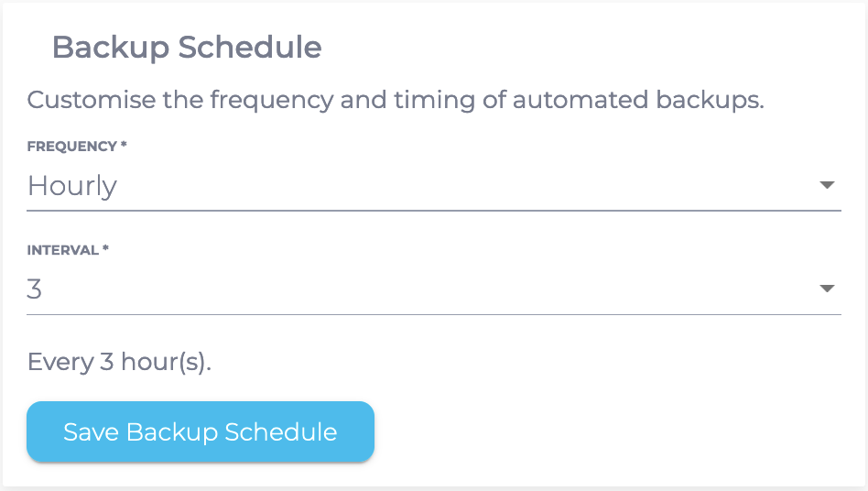Click the Frequency dropdown arrow
The height and width of the screenshot is (491, 868).
pyautogui.click(x=827, y=185)
